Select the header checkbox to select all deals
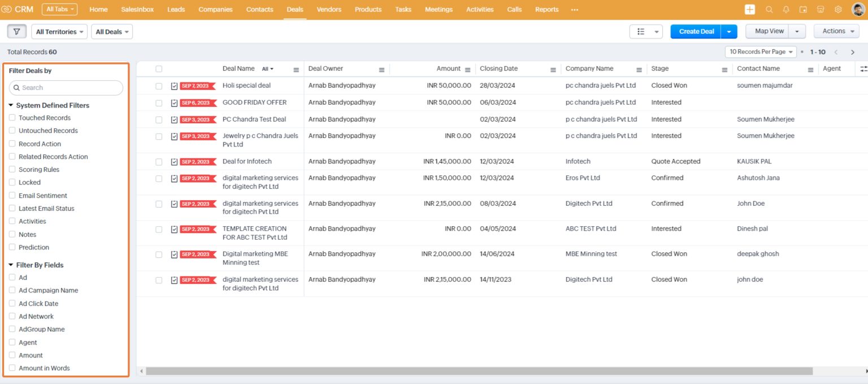Viewport: 868px width, 384px height. (158, 68)
